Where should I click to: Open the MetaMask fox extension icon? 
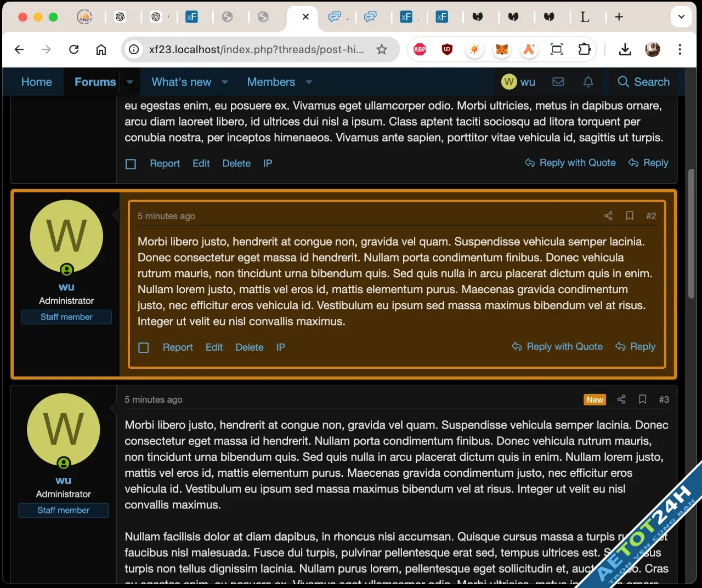pos(502,49)
